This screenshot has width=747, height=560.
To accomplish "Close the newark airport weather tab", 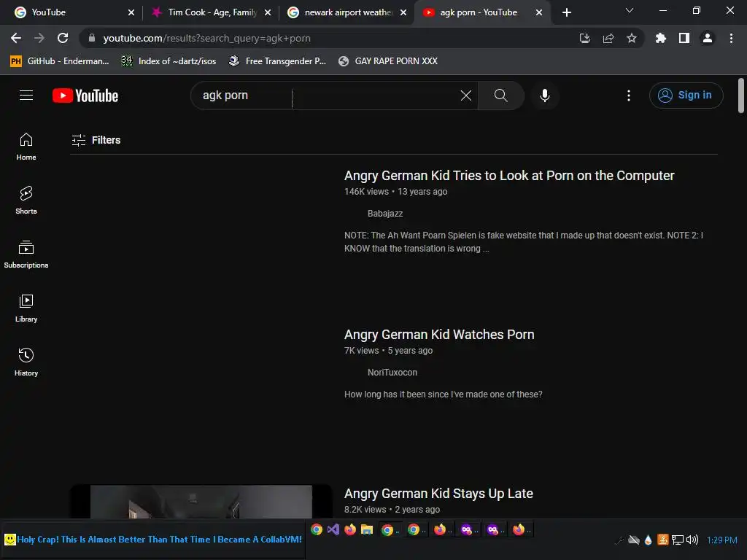I will [x=403, y=12].
